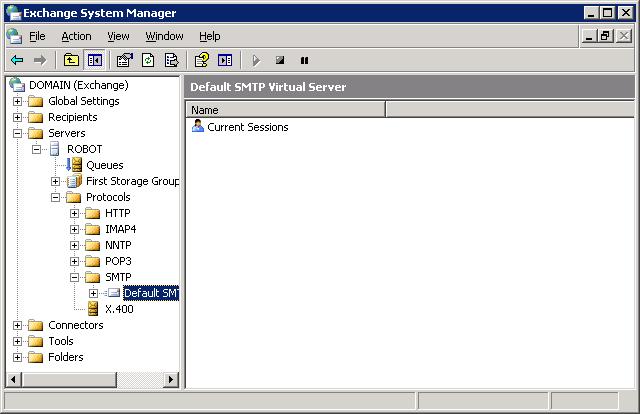
Task: Expand the Recipients node
Action: [x=17, y=118]
